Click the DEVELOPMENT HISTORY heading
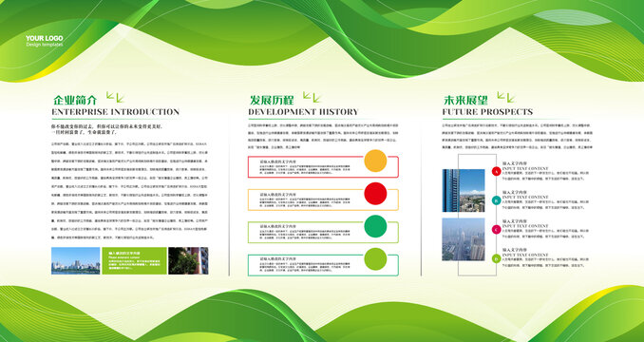Image resolution: width=644 pixels, height=342 pixels. point(303,112)
